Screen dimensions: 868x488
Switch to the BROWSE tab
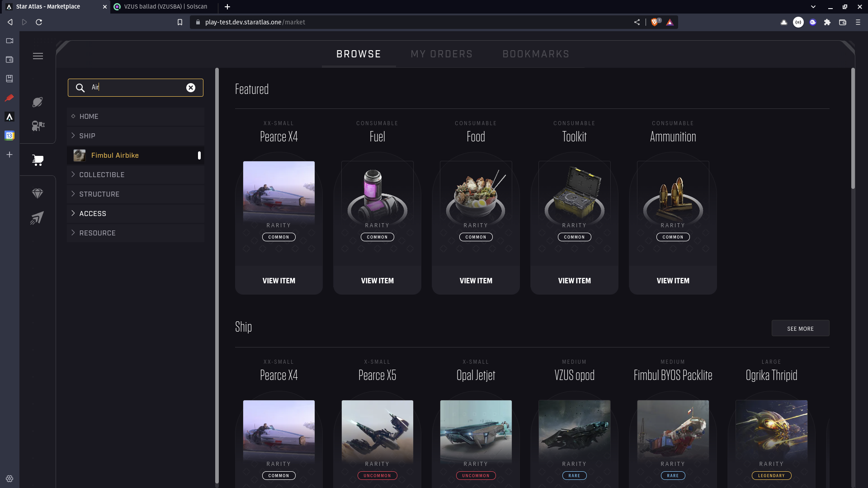pos(359,54)
